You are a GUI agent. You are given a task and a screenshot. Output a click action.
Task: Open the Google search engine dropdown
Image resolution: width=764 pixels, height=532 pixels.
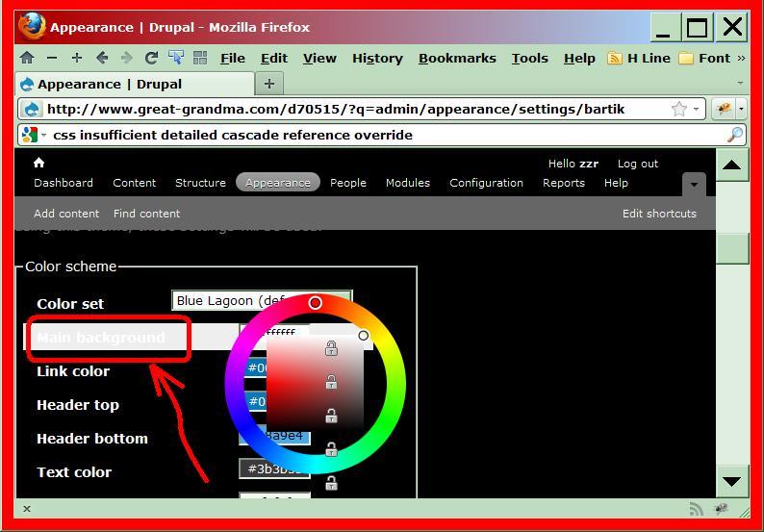click(43, 135)
